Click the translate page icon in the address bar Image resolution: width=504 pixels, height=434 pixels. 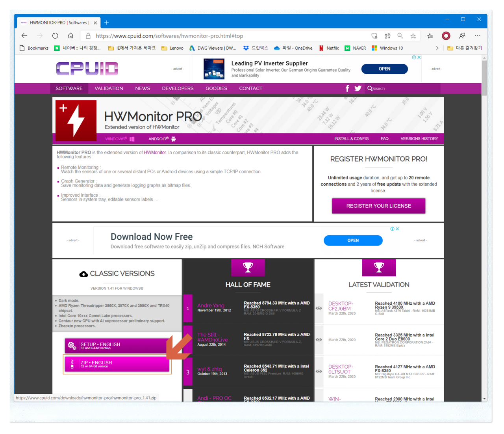click(x=387, y=36)
